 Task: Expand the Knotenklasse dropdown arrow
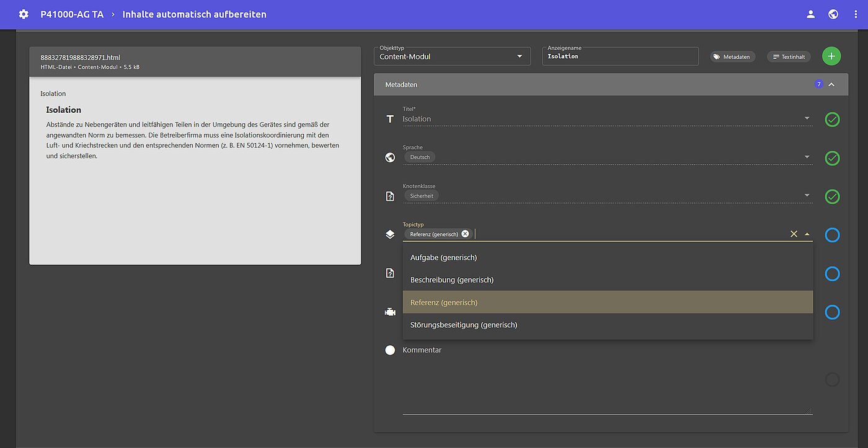point(807,195)
